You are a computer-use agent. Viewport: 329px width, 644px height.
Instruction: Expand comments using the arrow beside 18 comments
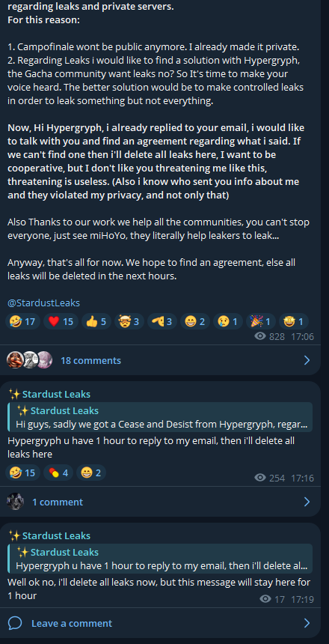click(307, 361)
